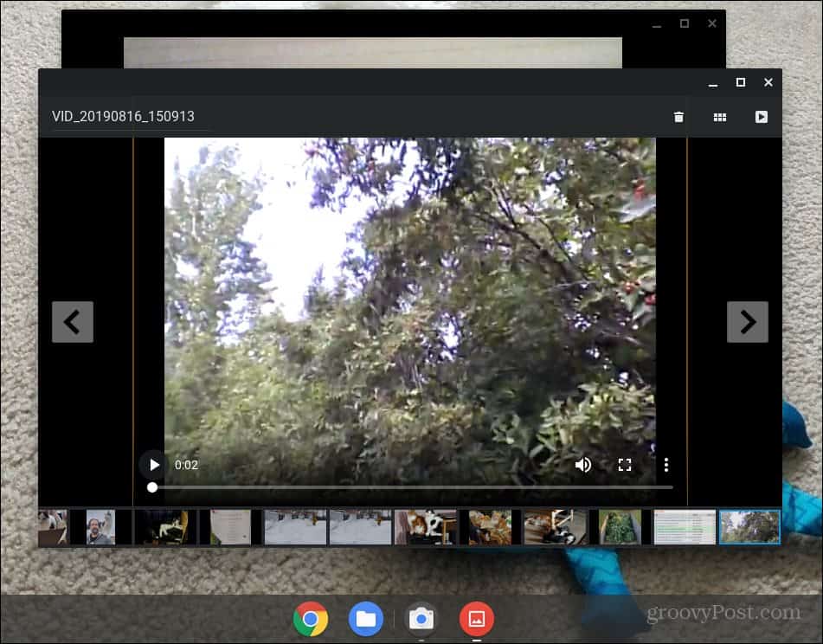Select the highlighted tree video thumbnail
The image size is (823, 644).
(749, 527)
